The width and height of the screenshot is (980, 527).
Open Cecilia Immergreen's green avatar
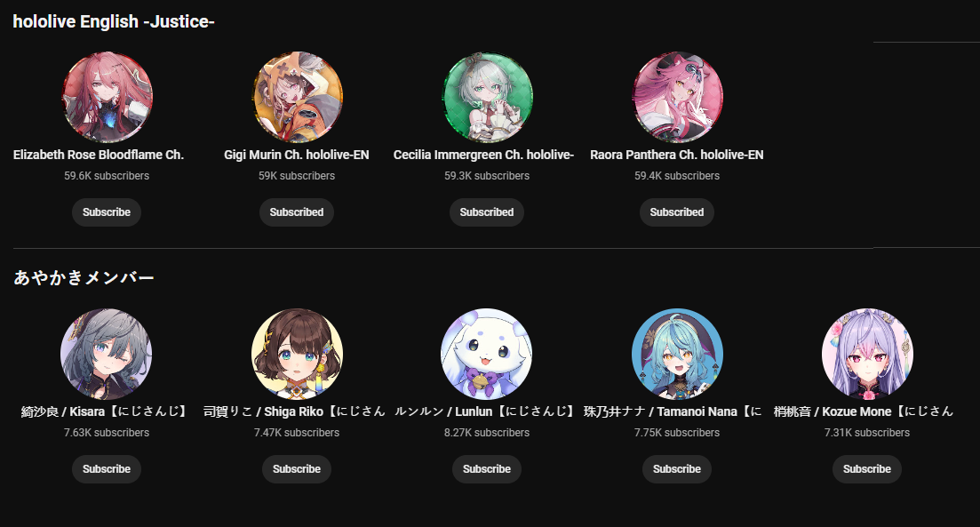487,98
